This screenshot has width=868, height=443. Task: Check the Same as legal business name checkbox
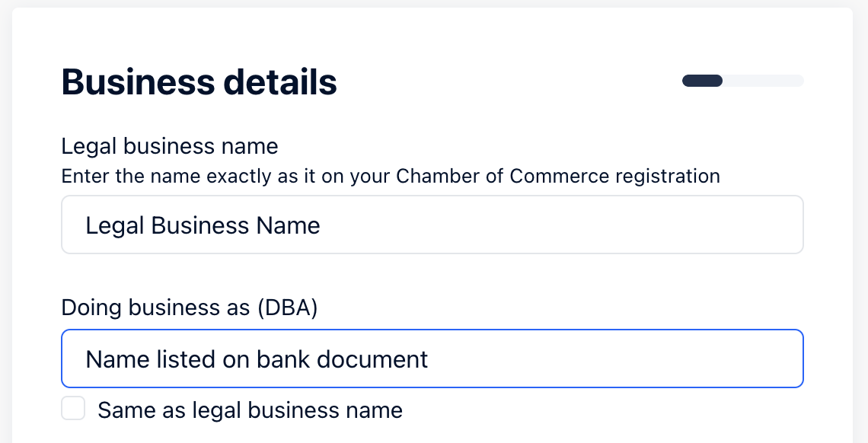coord(73,409)
